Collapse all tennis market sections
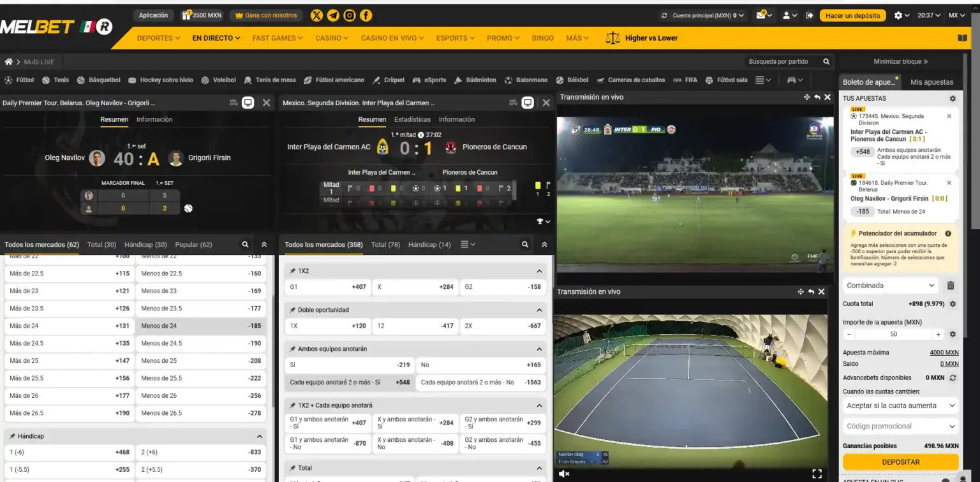Viewport: 980px width, 482px height. (264, 244)
